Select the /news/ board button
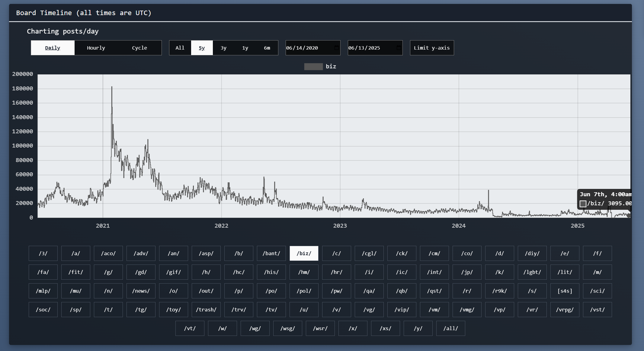 [x=141, y=291]
